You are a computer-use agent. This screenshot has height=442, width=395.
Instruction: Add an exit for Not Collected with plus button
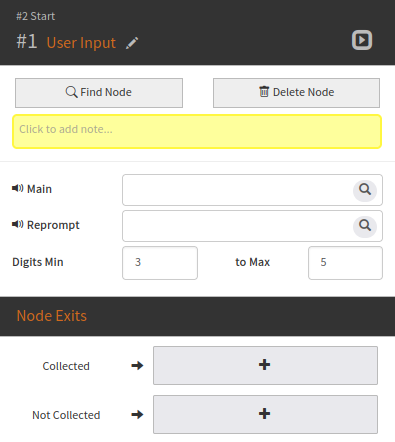(x=265, y=414)
